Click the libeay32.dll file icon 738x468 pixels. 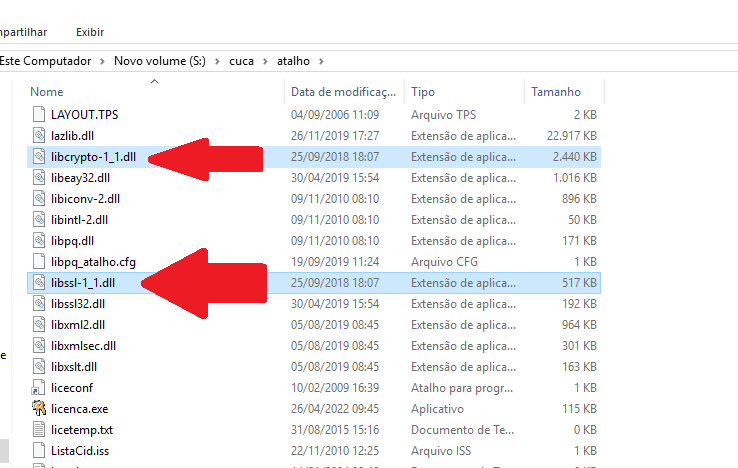click(x=39, y=178)
